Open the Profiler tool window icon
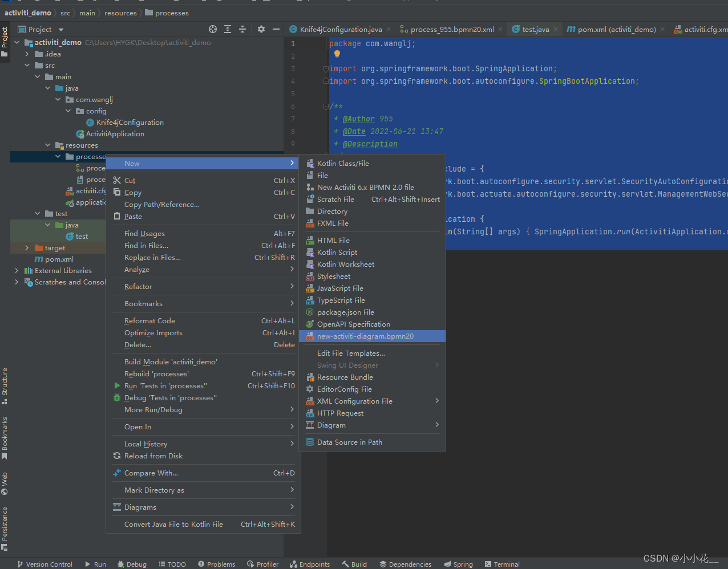Viewport: 728px width, 569px height. (x=262, y=564)
